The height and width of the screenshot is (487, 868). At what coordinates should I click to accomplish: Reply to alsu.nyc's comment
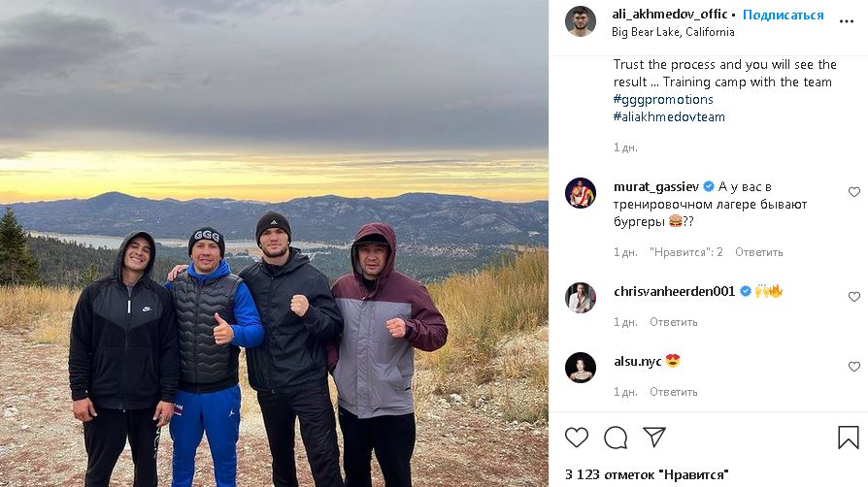point(674,392)
